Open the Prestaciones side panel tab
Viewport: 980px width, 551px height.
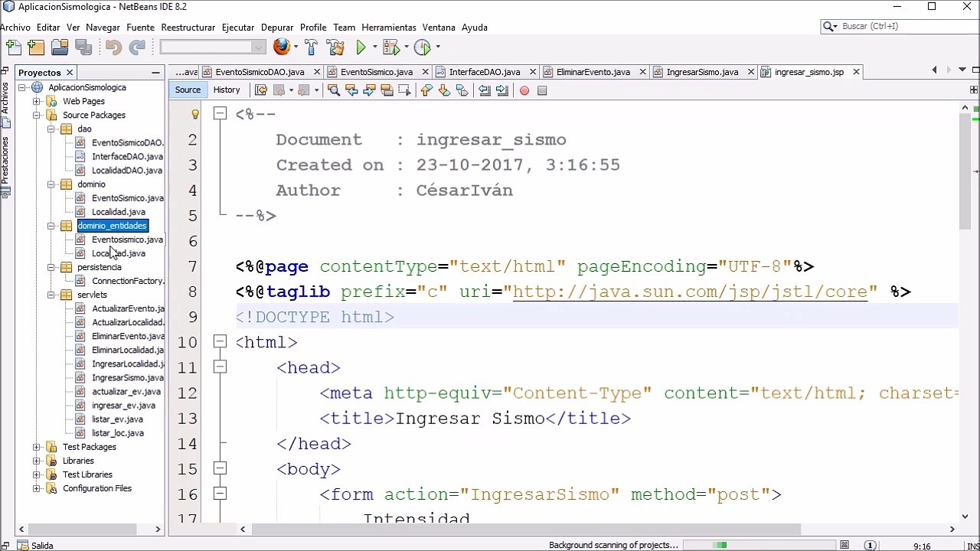5,168
